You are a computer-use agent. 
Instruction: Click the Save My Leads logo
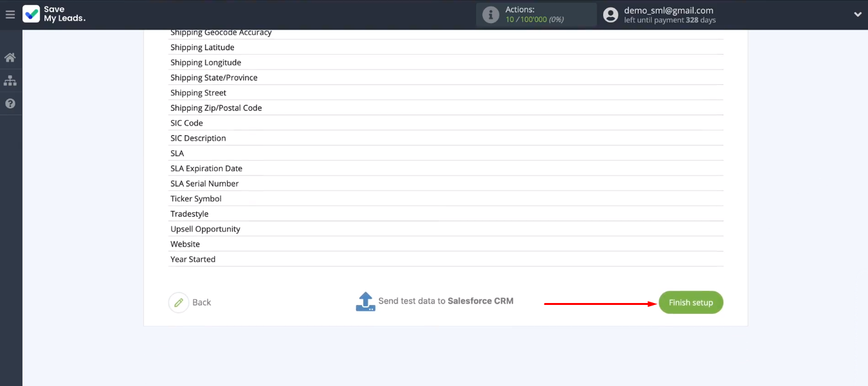point(54,14)
